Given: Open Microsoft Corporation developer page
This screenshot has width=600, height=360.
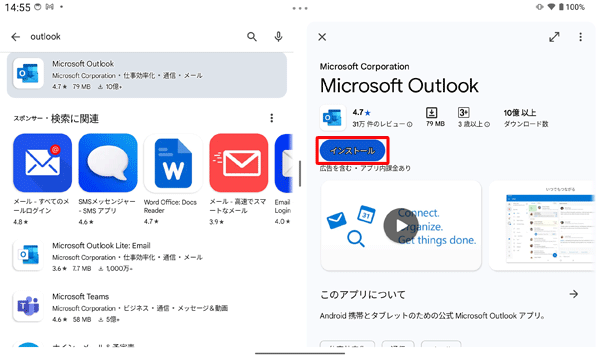Looking at the screenshot, I should tap(364, 67).
